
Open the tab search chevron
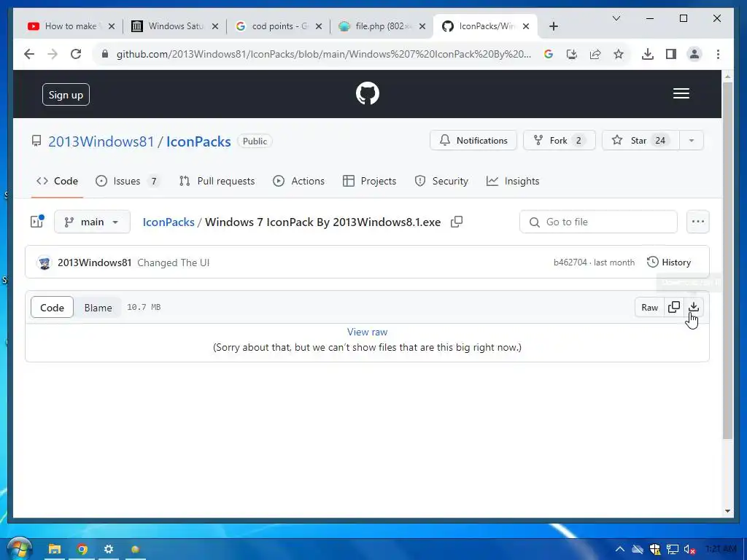click(616, 18)
